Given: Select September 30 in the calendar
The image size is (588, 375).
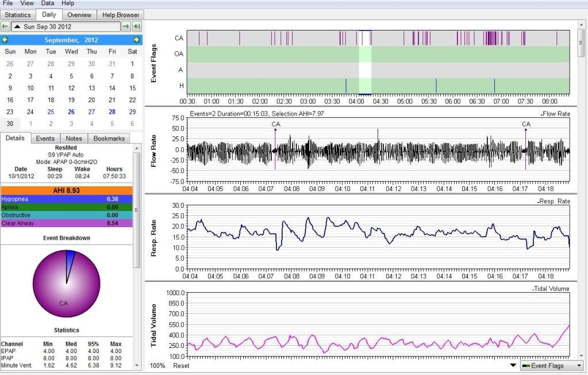Looking at the screenshot, I should (x=10, y=124).
